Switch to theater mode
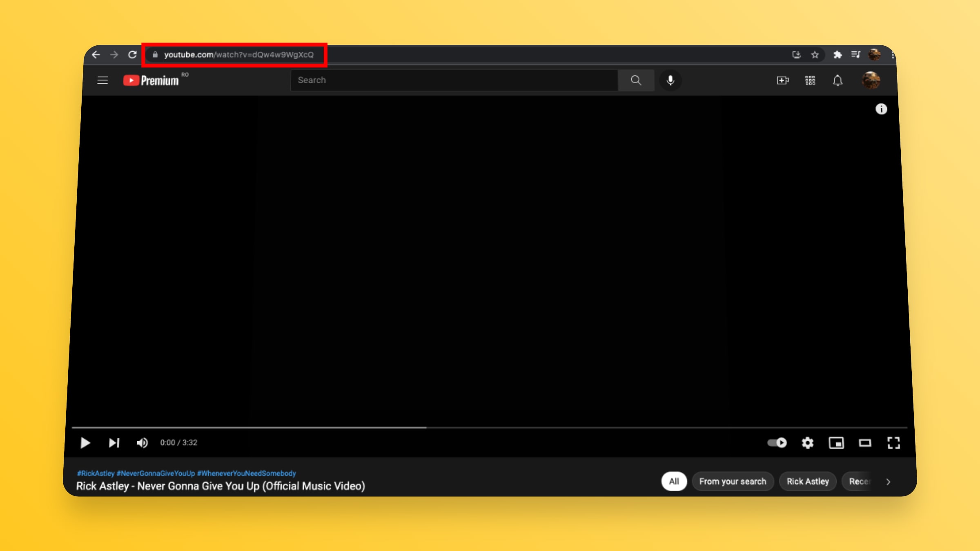 pos(865,443)
